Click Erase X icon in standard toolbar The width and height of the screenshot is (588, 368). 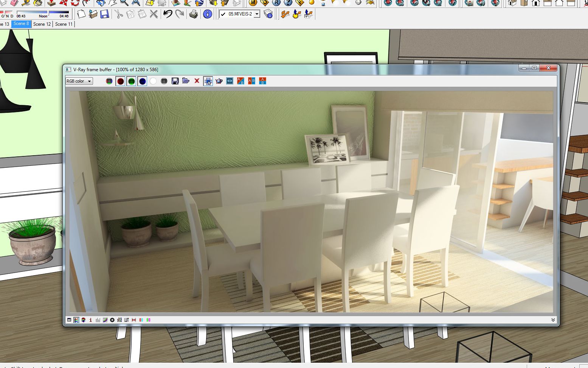[x=154, y=14]
